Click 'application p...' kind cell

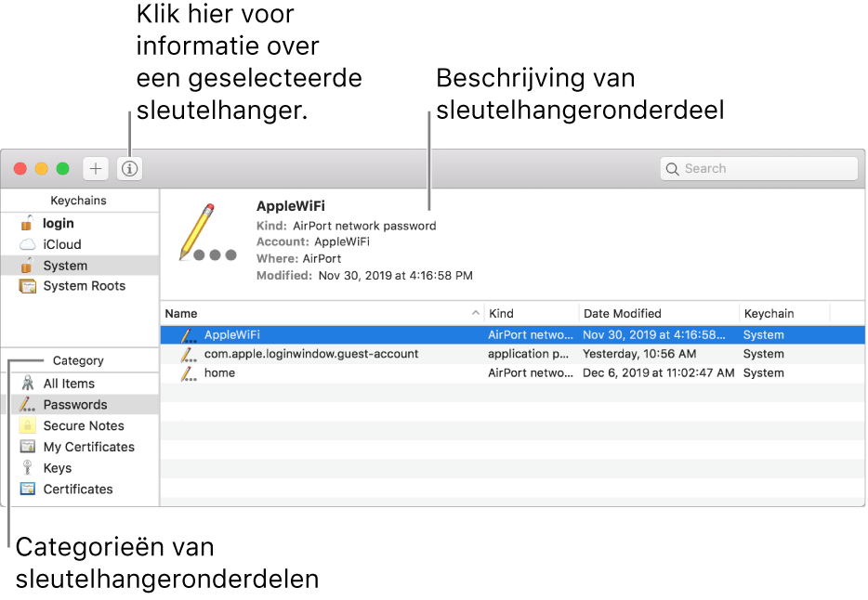click(x=528, y=354)
